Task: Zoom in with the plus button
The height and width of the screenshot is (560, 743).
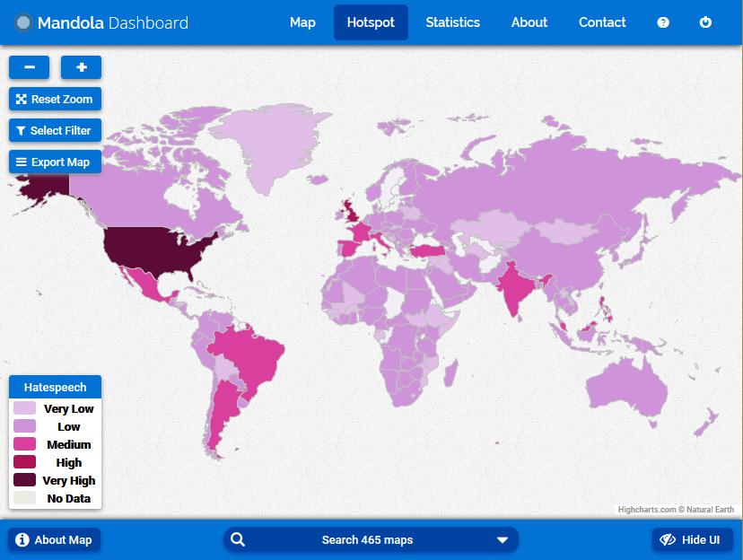Action: click(81, 67)
